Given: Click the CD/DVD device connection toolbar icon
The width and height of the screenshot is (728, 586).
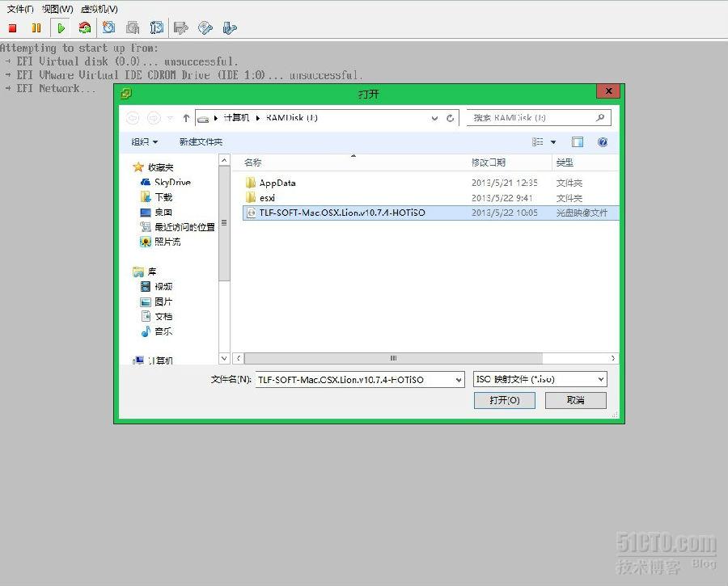Looking at the screenshot, I should coord(205,28).
